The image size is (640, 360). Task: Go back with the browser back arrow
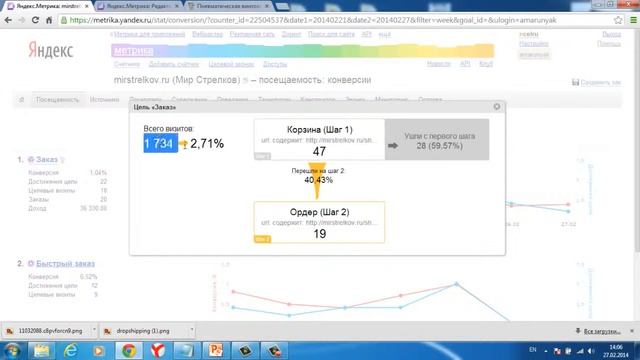click(x=8, y=20)
